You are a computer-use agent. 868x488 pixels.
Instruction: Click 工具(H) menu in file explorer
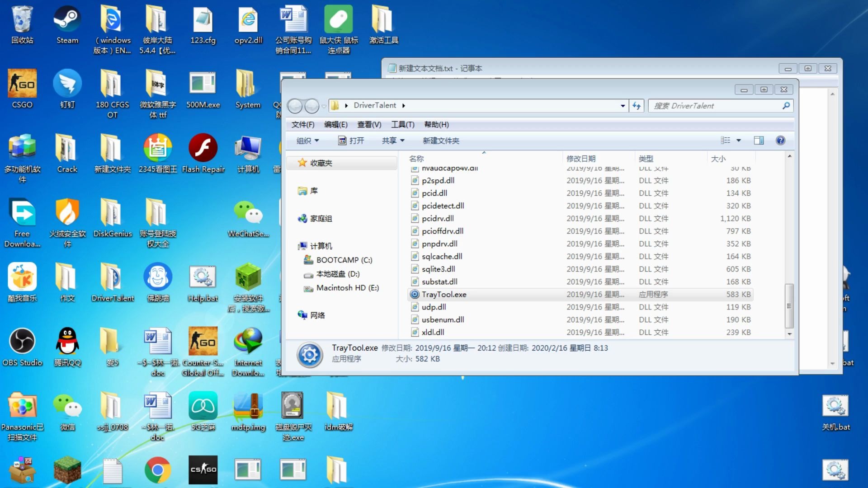tap(403, 124)
